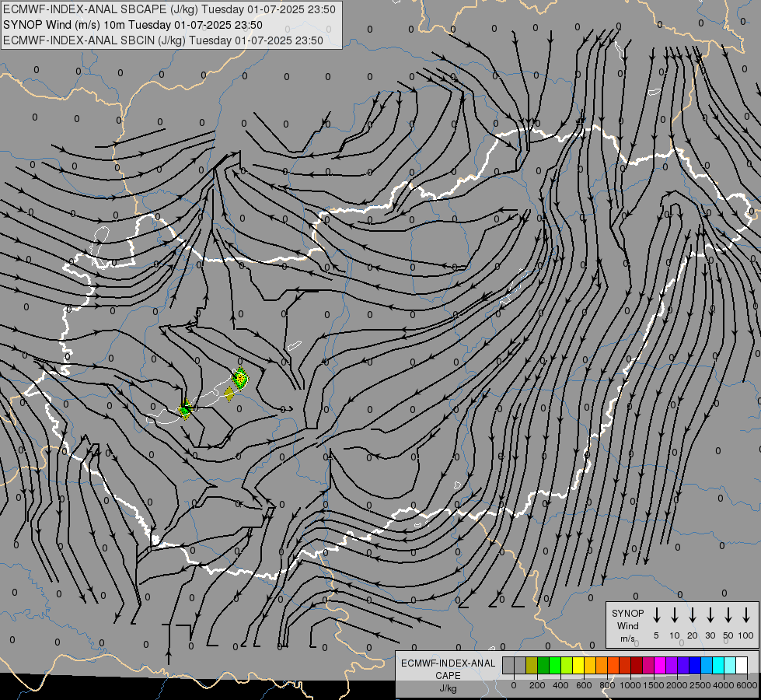This screenshot has height=700, width=761.
Task: Select the amber CAPE legend swatch
Action: tap(590, 665)
